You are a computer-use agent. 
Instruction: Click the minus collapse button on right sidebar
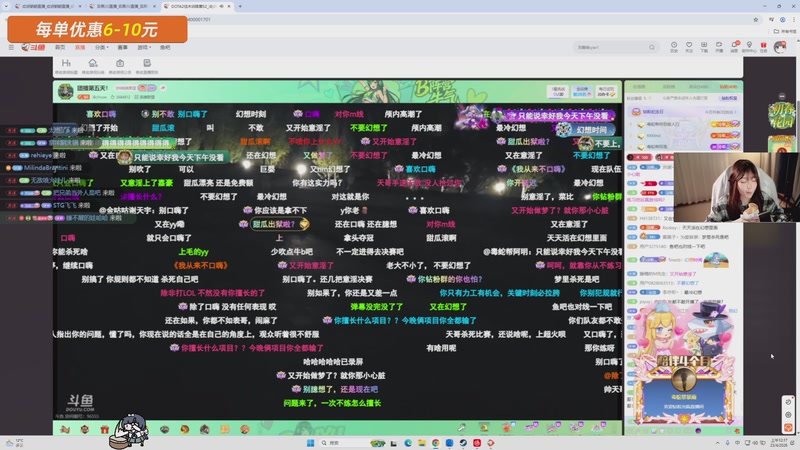click(782, 96)
